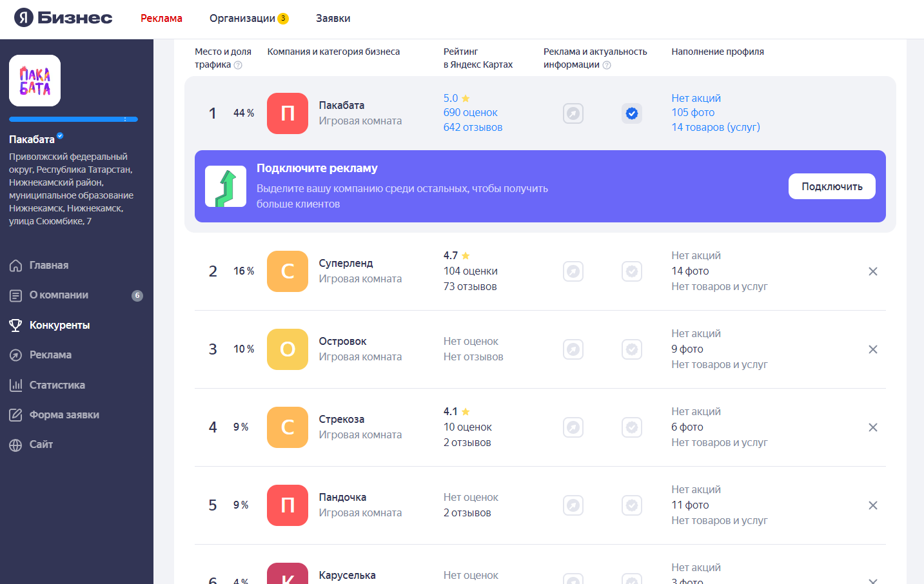The height and width of the screenshot is (584, 924).
Task: Click the Островок yellow О avatar
Action: (288, 349)
